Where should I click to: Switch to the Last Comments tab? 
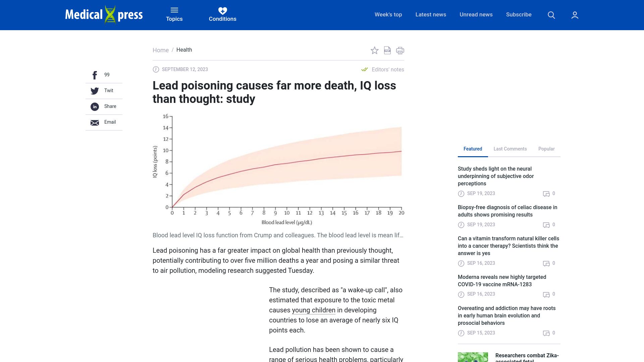(x=510, y=149)
